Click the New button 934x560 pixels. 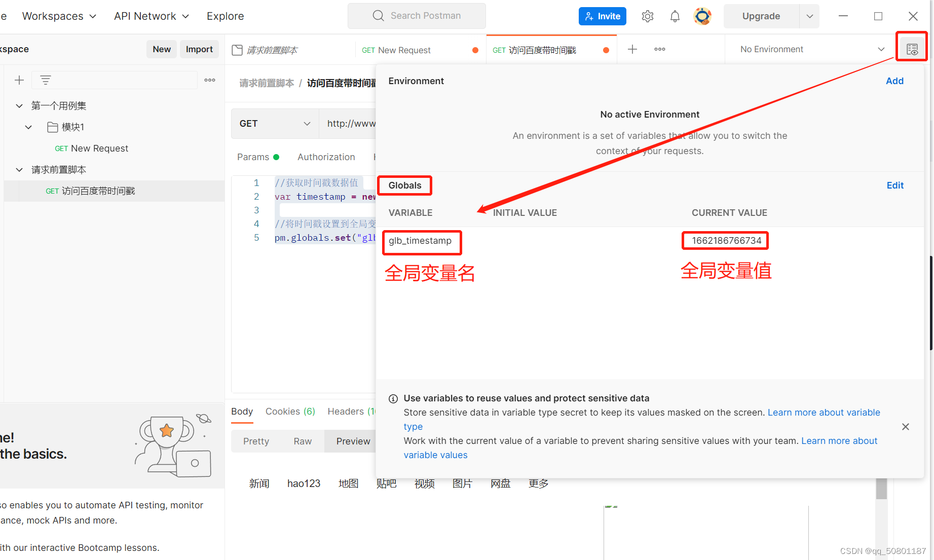click(162, 49)
